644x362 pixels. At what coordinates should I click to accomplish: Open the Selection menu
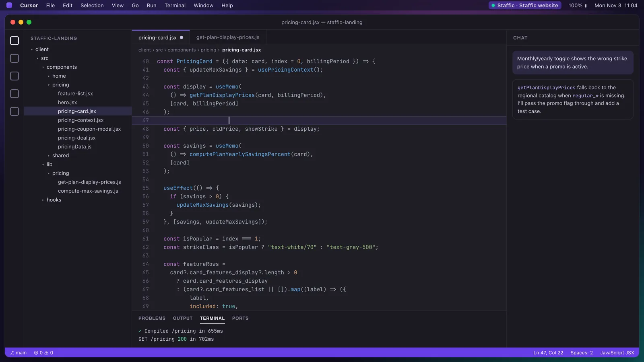click(92, 6)
